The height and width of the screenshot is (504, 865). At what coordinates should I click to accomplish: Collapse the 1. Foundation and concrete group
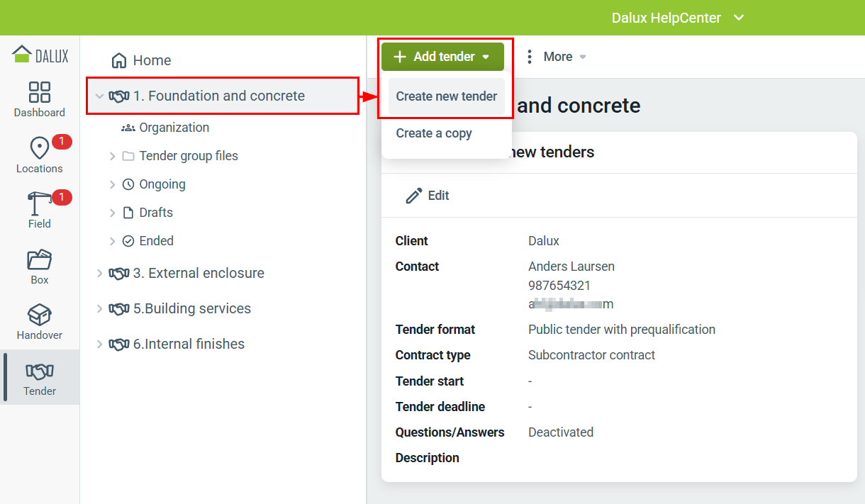click(x=99, y=96)
